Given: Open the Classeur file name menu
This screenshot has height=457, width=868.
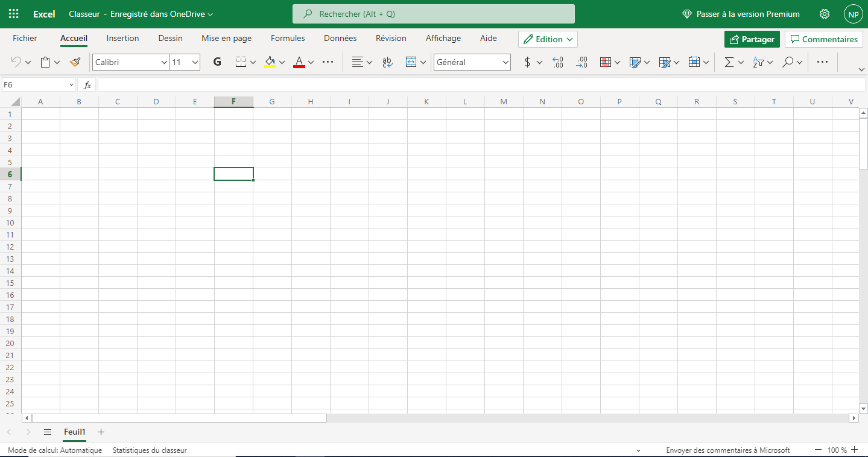Looking at the screenshot, I should pos(141,14).
